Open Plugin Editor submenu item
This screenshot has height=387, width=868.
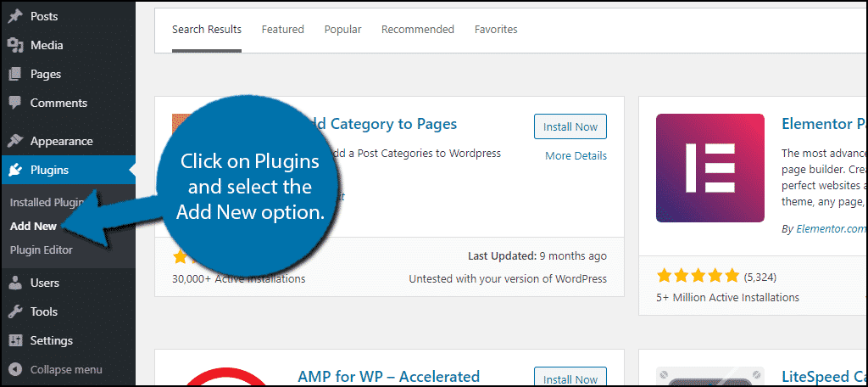(41, 250)
